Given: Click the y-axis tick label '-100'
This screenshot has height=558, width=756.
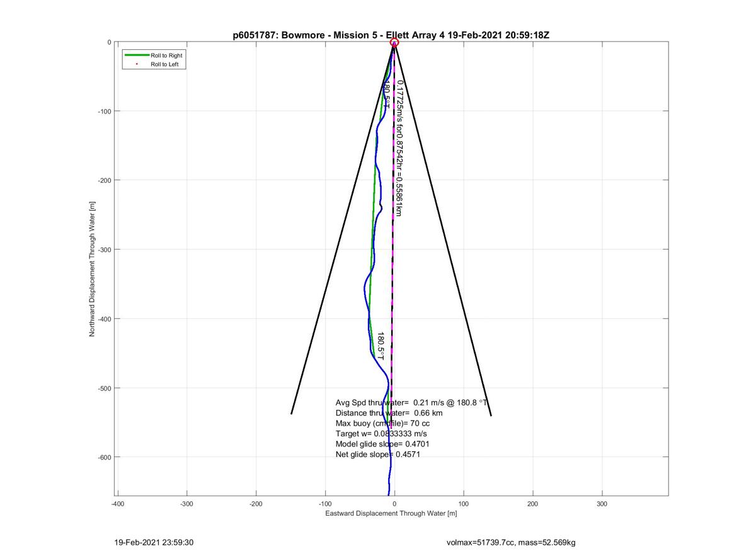Looking at the screenshot, I should [x=104, y=112].
